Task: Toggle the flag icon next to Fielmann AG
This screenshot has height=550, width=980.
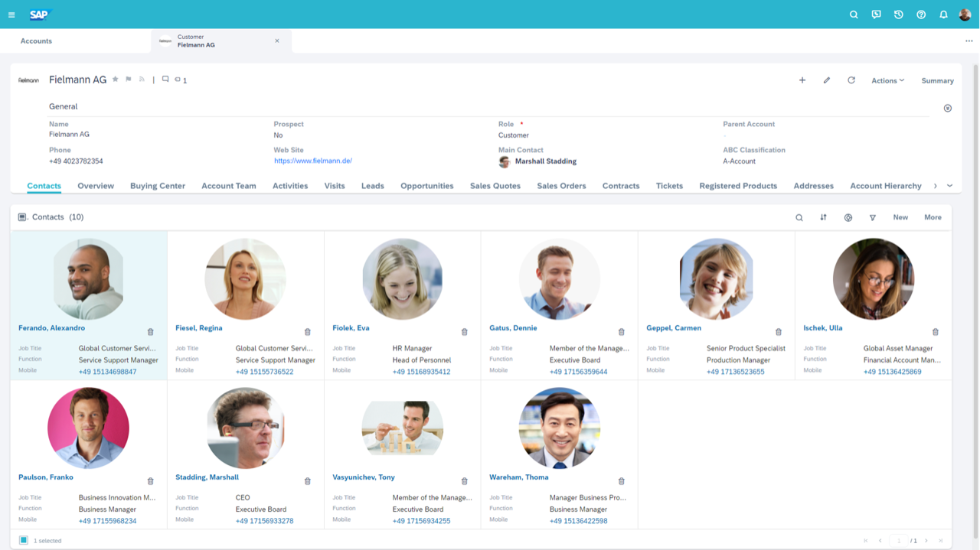Action: (x=129, y=80)
